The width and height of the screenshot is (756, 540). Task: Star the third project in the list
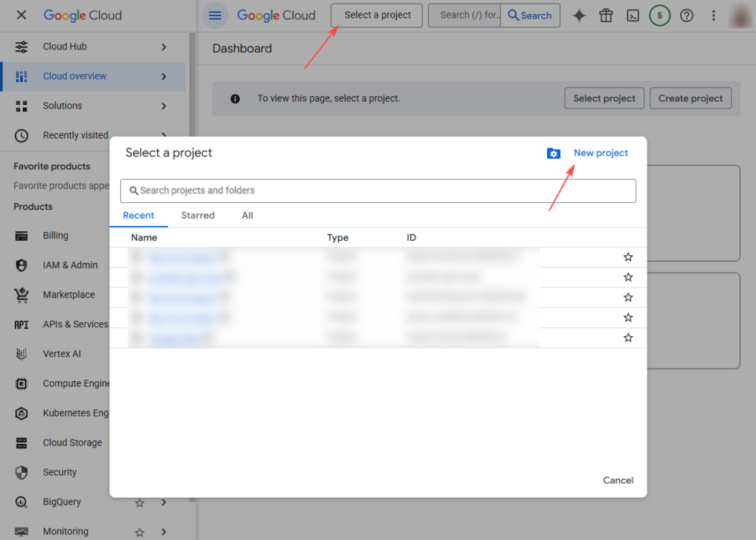[x=628, y=297]
